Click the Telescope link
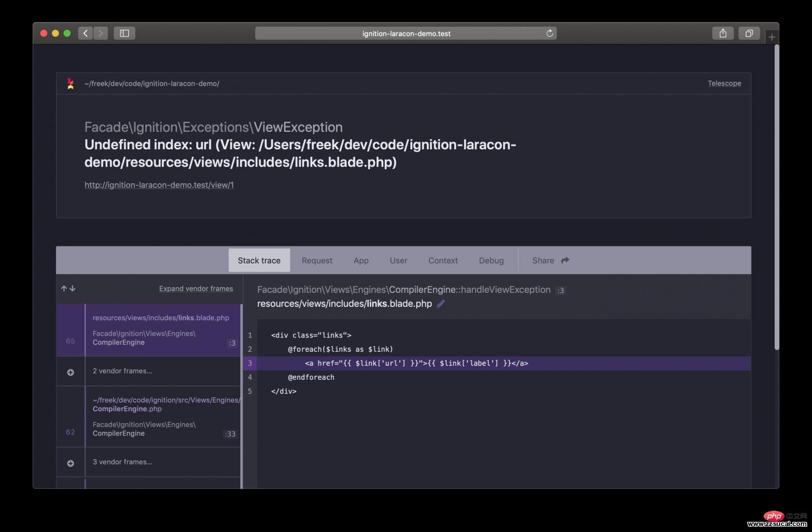812x532 pixels. [x=725, y=83]
